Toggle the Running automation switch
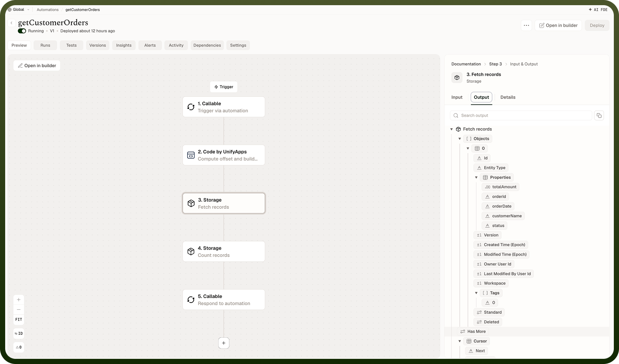The width and height of the screenshot is (619, 364). pos(22,31)
